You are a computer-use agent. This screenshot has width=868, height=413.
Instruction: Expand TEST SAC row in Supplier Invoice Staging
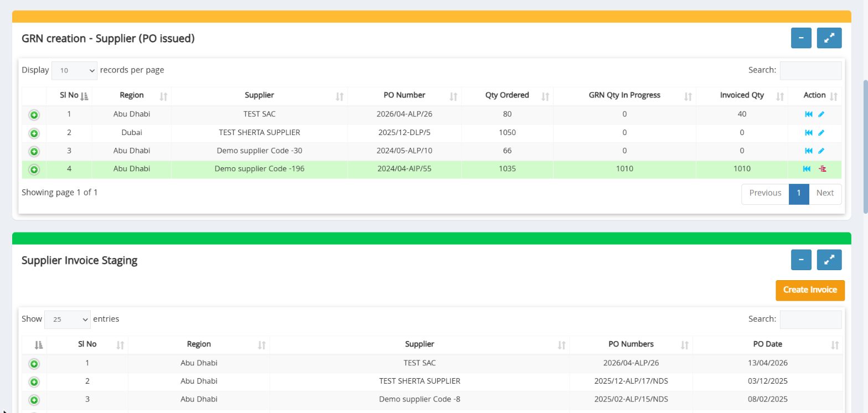click(34, 364)
